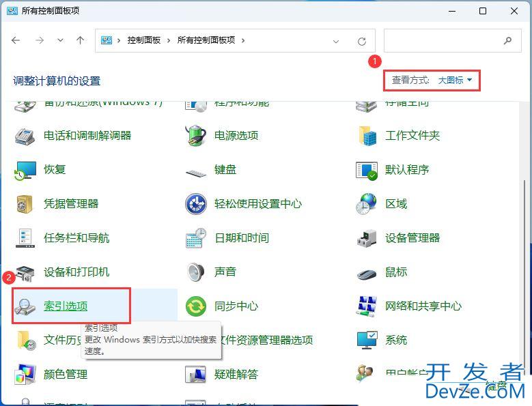This screenshot has height=406, width=532.
Task: Select 控制面板 breadcrumb in address bar
Action: [144, 40]
